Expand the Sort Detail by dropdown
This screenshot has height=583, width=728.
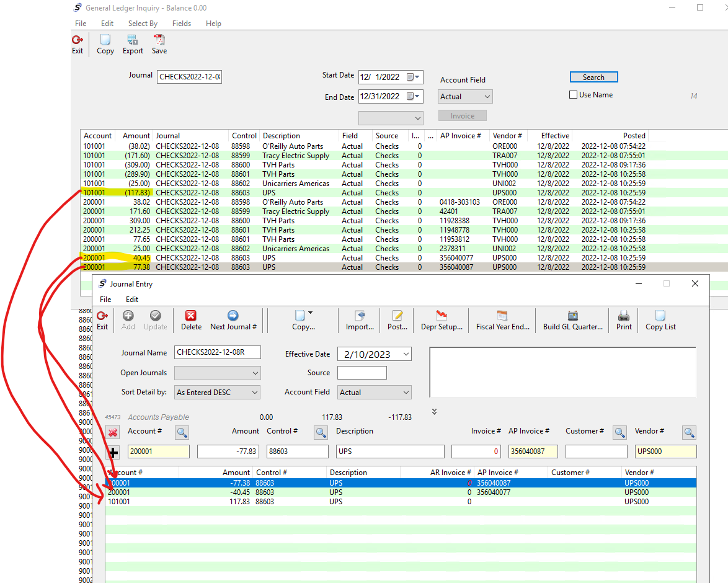tap(254, 393)
